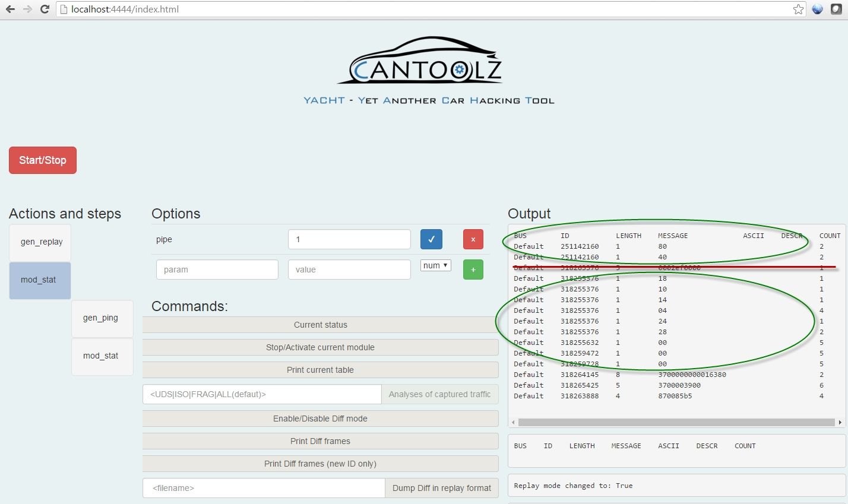Click Print Diff frames (new ID only)
The width and height of the screenshot is (848, 504).
pyautogui.click(x=321, y=464)
